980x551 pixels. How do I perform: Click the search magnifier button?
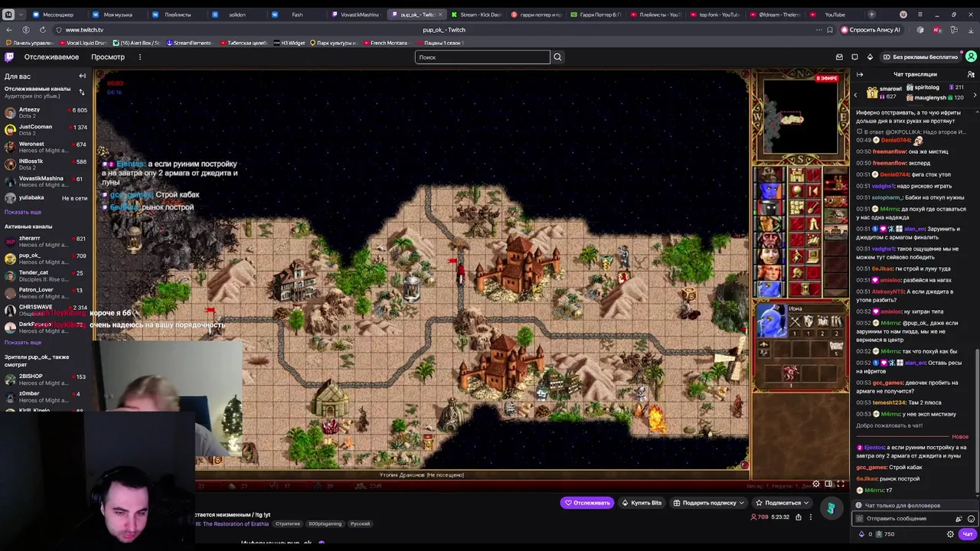557,57
